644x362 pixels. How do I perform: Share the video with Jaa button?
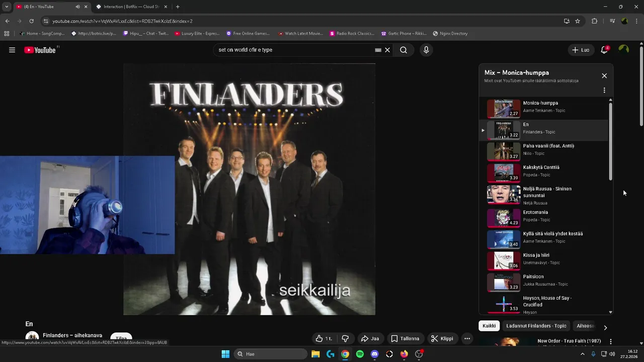(370, 338)
